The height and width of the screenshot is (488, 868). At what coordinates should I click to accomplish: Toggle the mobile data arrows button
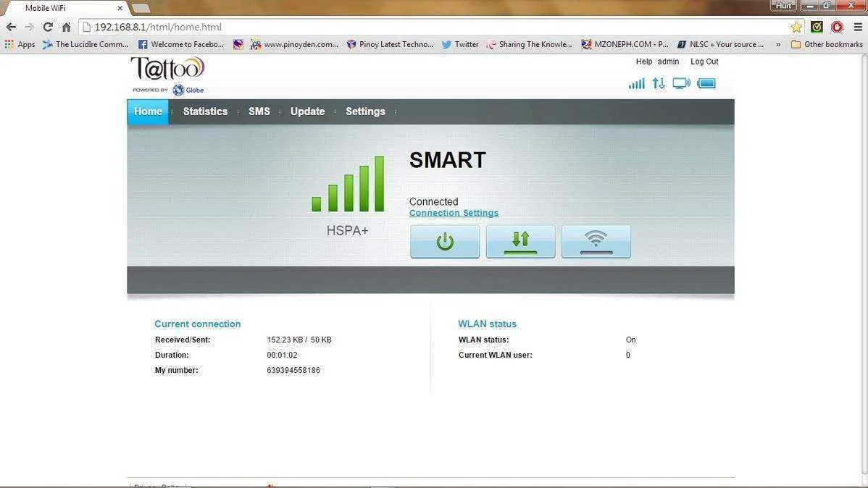click(x=520, y=241)
